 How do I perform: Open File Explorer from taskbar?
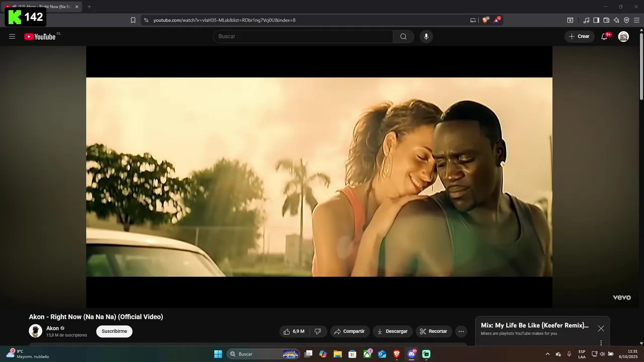(338, 354)
